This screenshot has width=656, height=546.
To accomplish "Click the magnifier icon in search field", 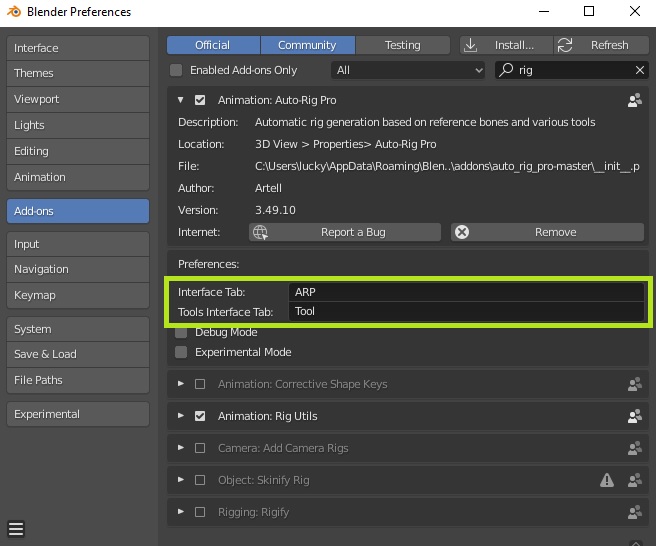I will coord(506,70).
